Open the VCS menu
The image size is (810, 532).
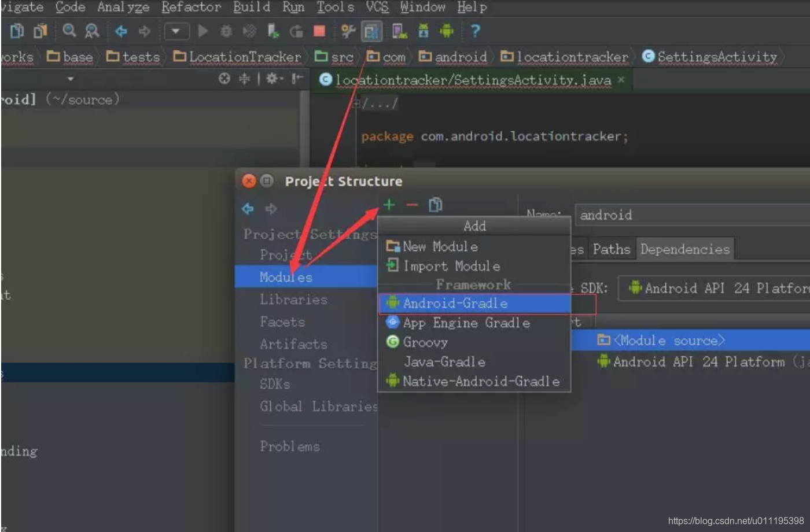click(x=377, y=7)
